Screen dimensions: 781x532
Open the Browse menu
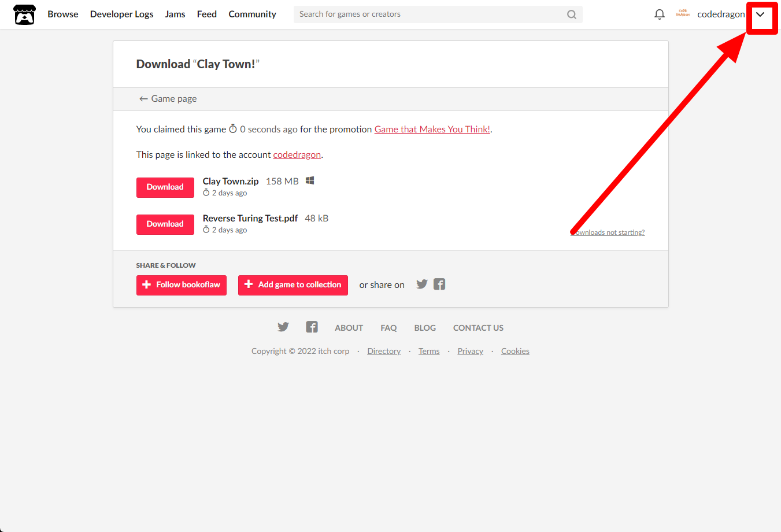tap(63, 14)
